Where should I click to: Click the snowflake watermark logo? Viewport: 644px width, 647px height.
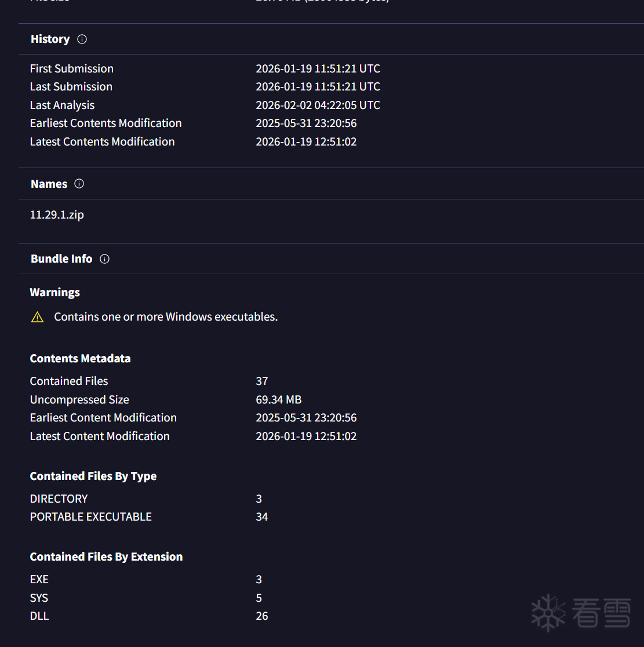click(548, 613)
